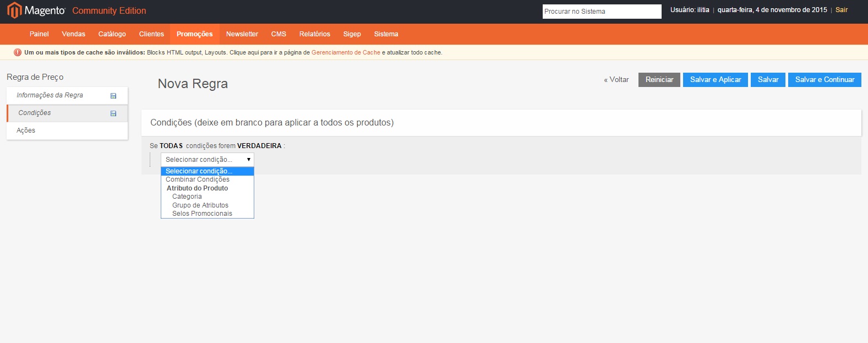Click the Voltar back link
This screenshot has height=343, width=868.
(616, 80)
